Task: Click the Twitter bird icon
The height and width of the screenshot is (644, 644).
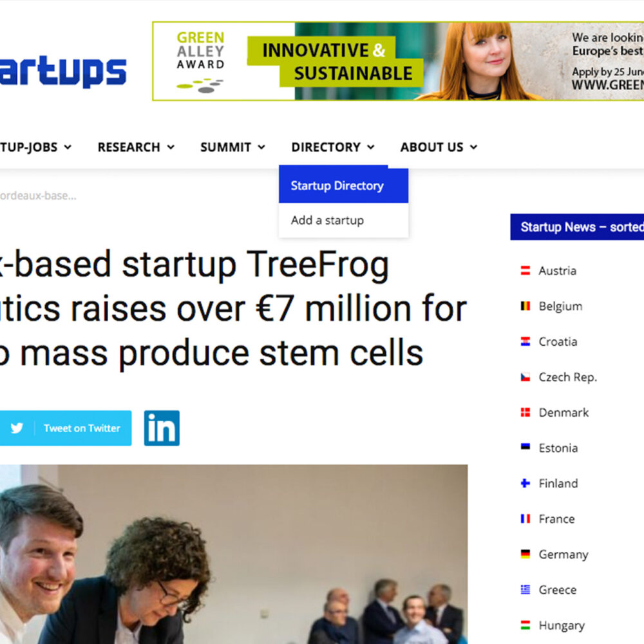Action: (x=17, y=428)
